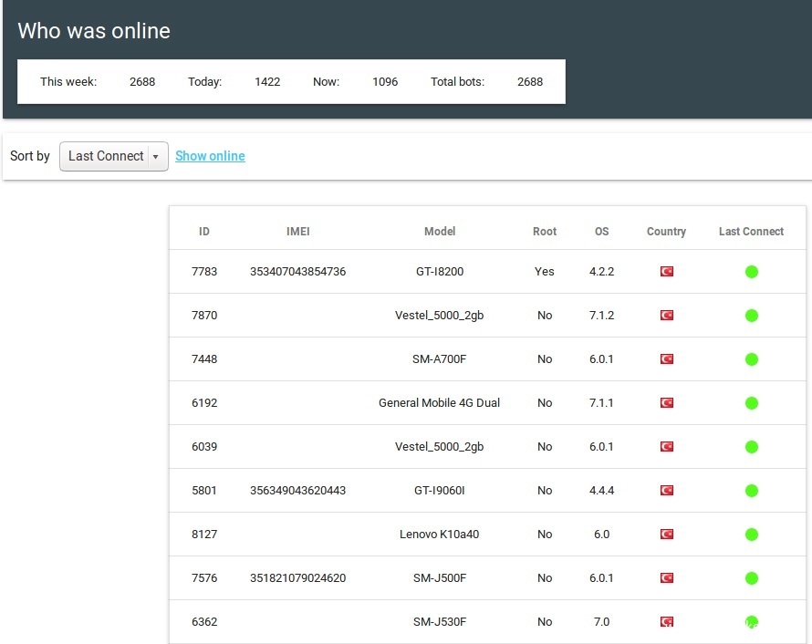This screenshot has height=644, width=812.
Task: Click the Today count 1422
Action: pyautogui.click(x=267, y=82)
